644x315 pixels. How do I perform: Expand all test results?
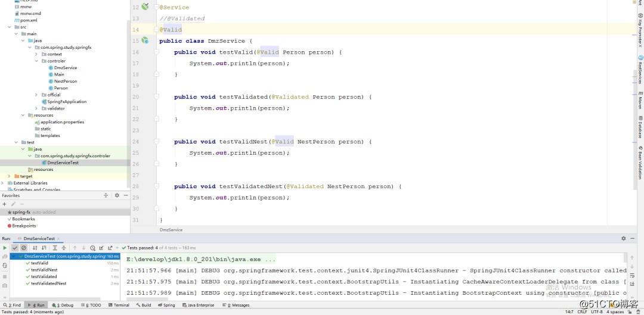pos(55,248)
